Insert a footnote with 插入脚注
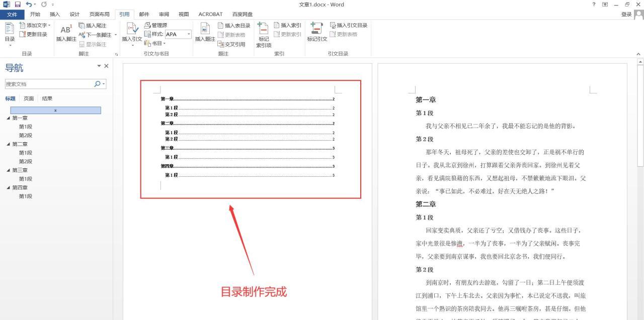 coord(66,33)
